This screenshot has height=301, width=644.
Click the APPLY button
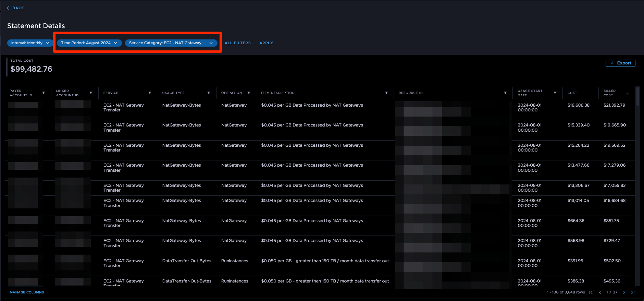pyautogui.click(x=266, y=43)
